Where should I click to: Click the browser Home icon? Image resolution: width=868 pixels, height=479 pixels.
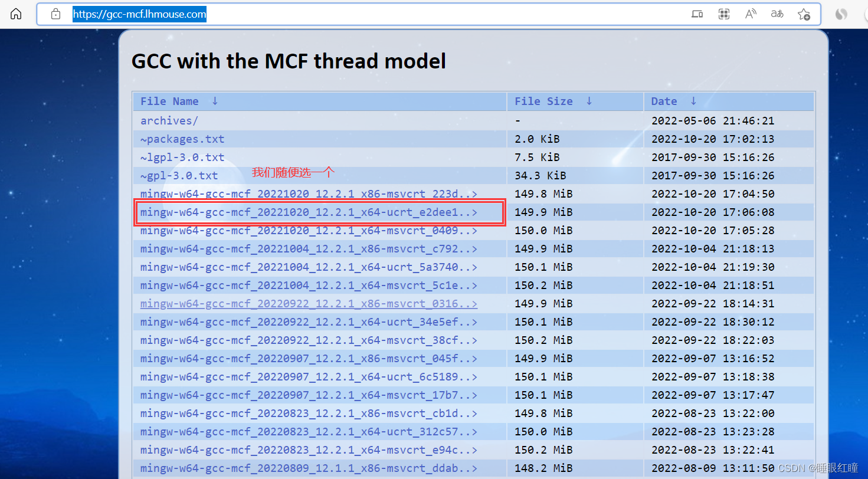[x=16, y=14]
